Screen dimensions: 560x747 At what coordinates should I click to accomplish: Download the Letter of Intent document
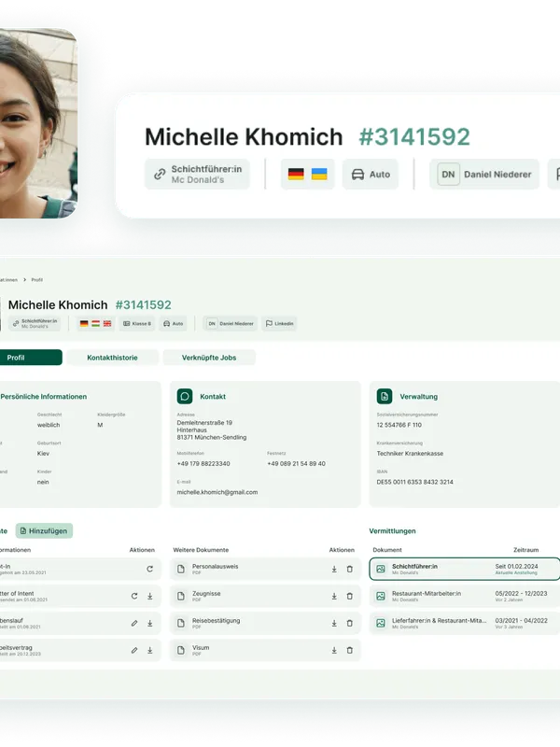point(149,596)
